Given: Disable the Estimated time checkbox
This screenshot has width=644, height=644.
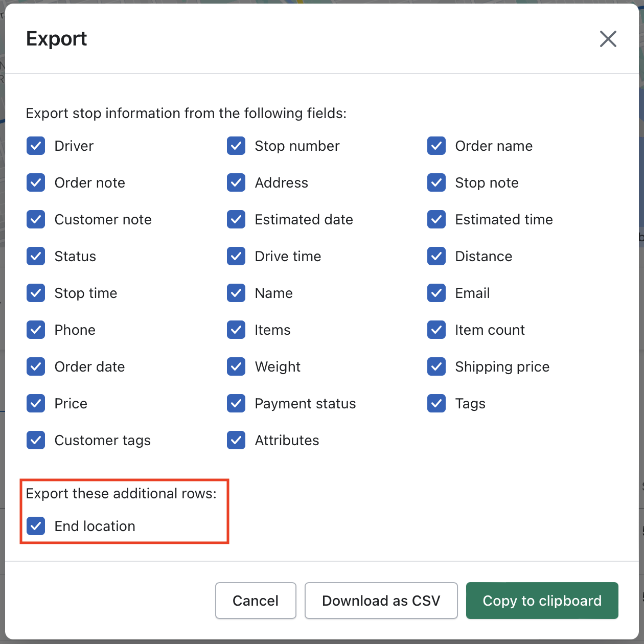Looking at the screenshot, I should 436,219.
